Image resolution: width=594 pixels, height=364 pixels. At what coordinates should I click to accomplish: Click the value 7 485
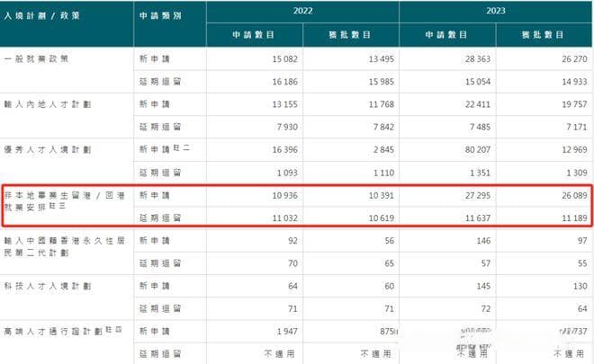click(480, 127)
